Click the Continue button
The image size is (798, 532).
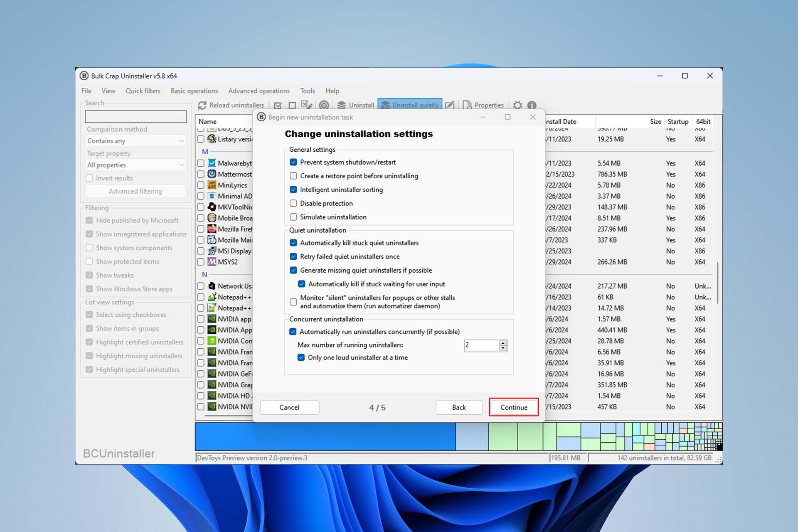[514, 407]
